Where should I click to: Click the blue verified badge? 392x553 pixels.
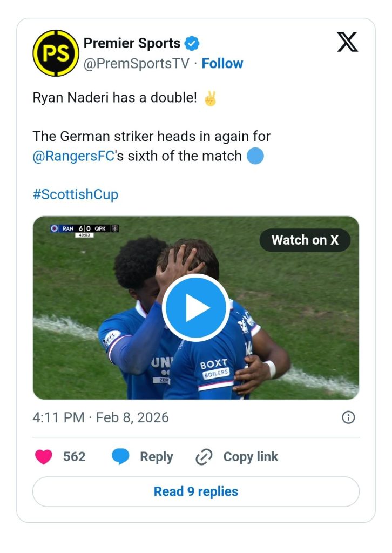(192, 43)
